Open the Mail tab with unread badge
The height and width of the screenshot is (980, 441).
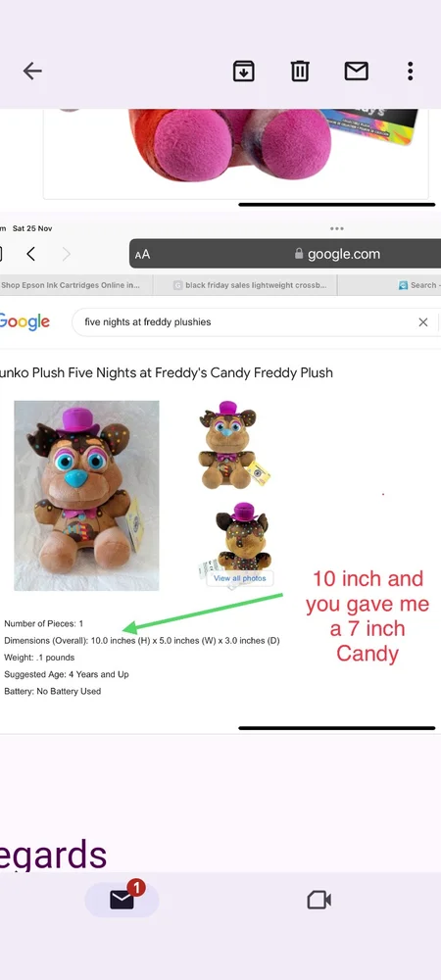[122, 900]
